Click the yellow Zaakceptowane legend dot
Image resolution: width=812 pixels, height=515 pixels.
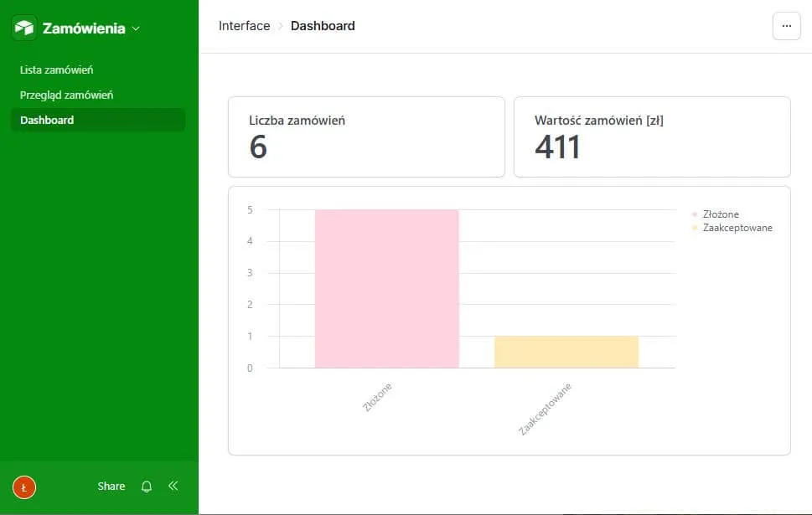(695, 228)
